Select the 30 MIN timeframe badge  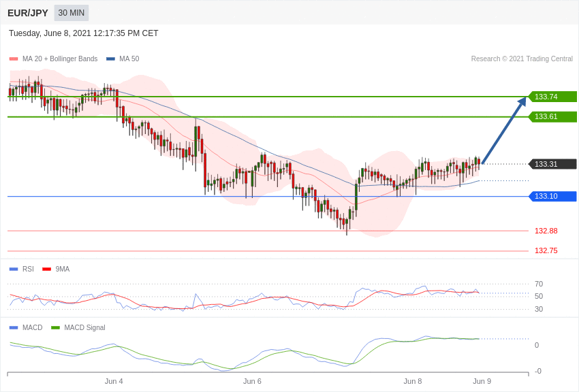pos(72,13)
